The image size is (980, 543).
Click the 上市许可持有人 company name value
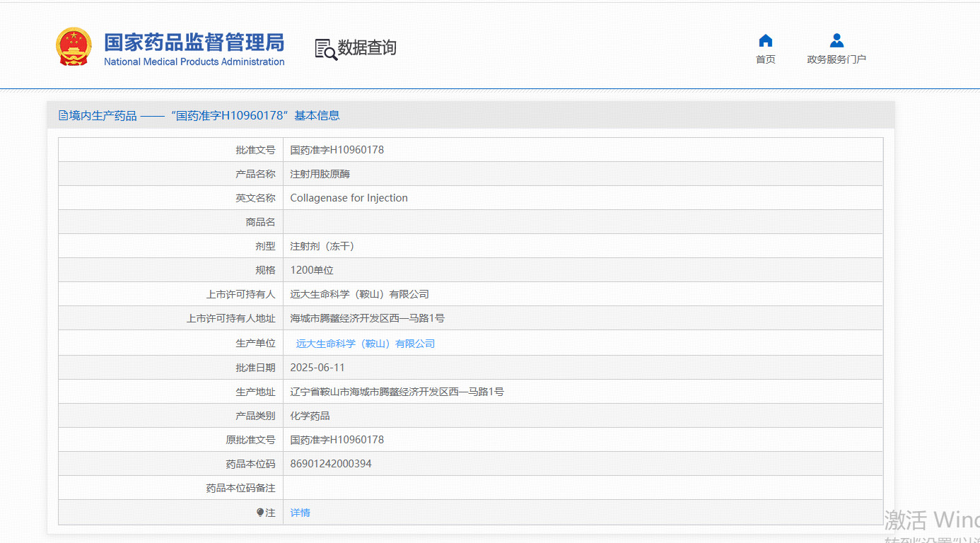pyautogui.click(x=359, y=294)
